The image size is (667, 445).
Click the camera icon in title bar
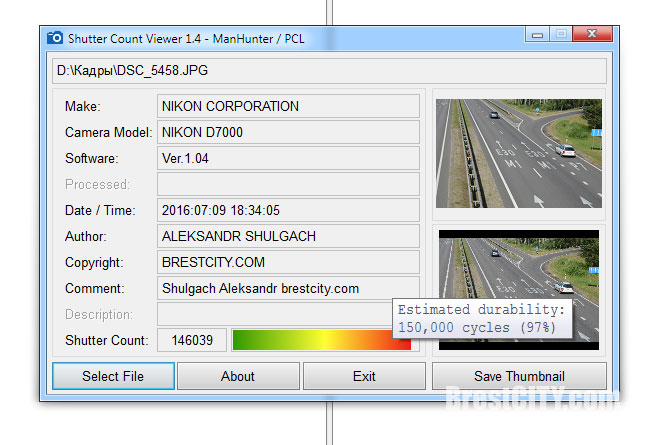pos(55,38)
